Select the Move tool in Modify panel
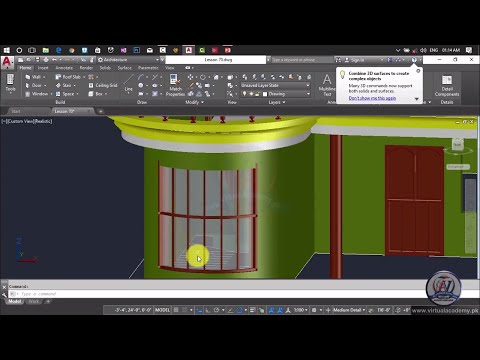The image size is (480, 360). coord(190,77)
